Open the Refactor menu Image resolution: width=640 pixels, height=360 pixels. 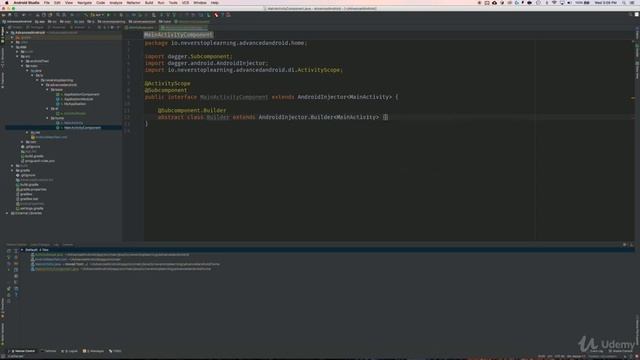133,2
